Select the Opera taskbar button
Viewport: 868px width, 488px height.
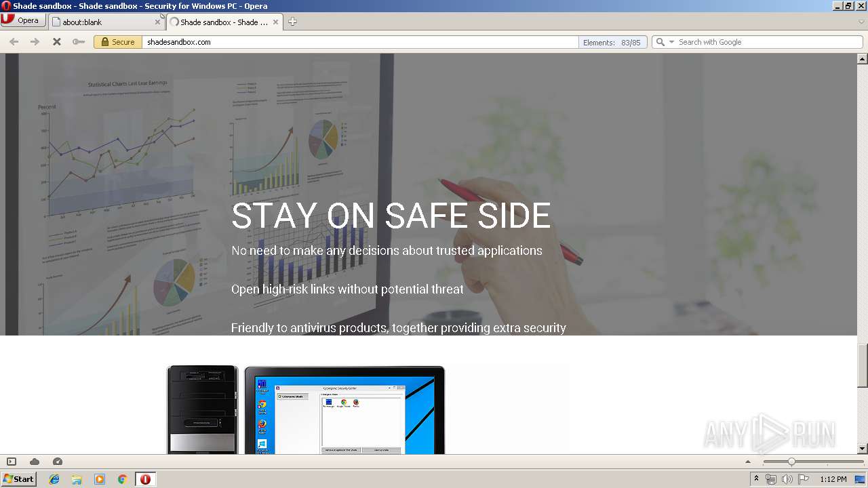[x=145, y=479]
